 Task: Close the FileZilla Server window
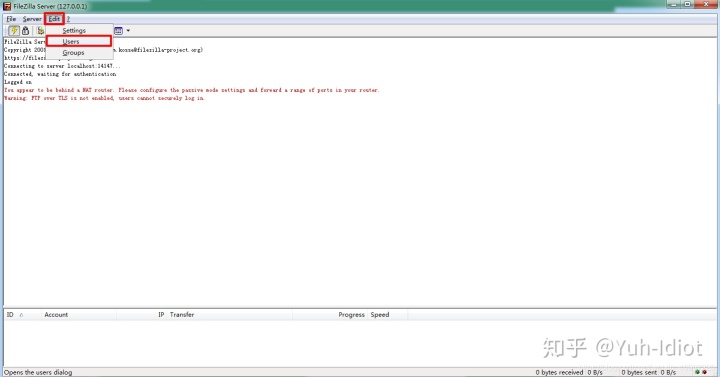click(706, 4)
